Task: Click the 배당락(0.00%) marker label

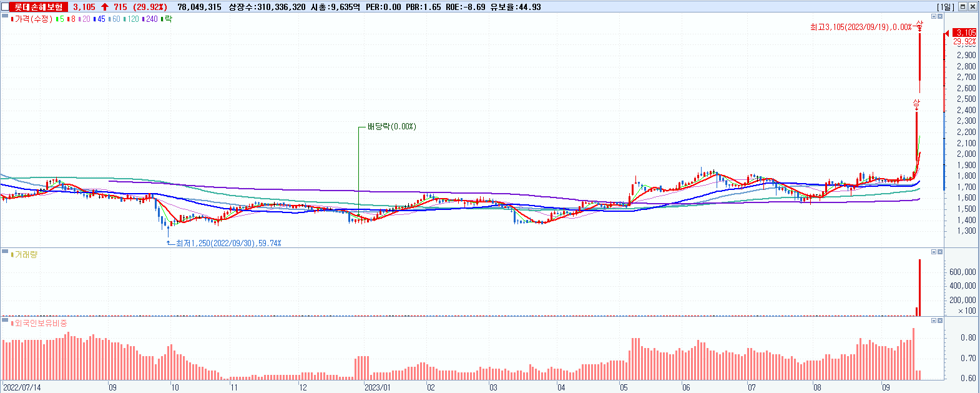Action: pos(391,126)
